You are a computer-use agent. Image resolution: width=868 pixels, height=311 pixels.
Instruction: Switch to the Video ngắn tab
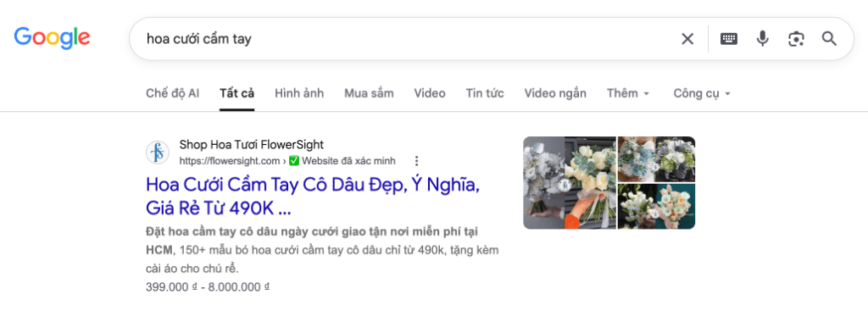[x=555, y=93]
